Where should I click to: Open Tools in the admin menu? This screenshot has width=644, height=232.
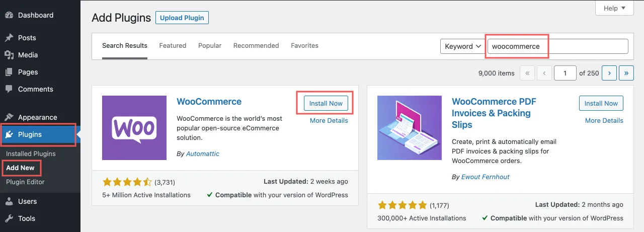pos(40,218)
